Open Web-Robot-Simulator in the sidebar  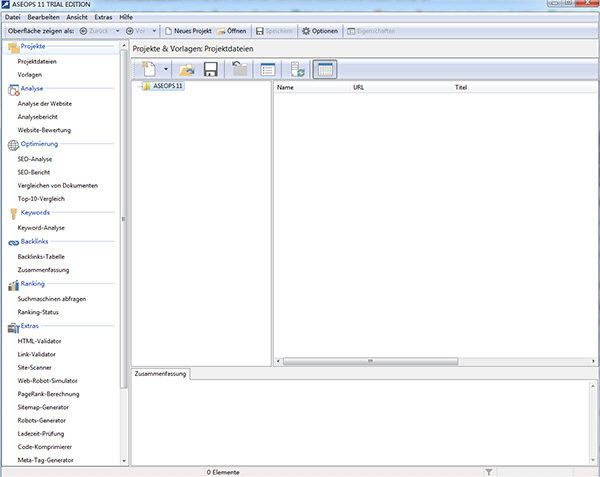coord(47,381)
